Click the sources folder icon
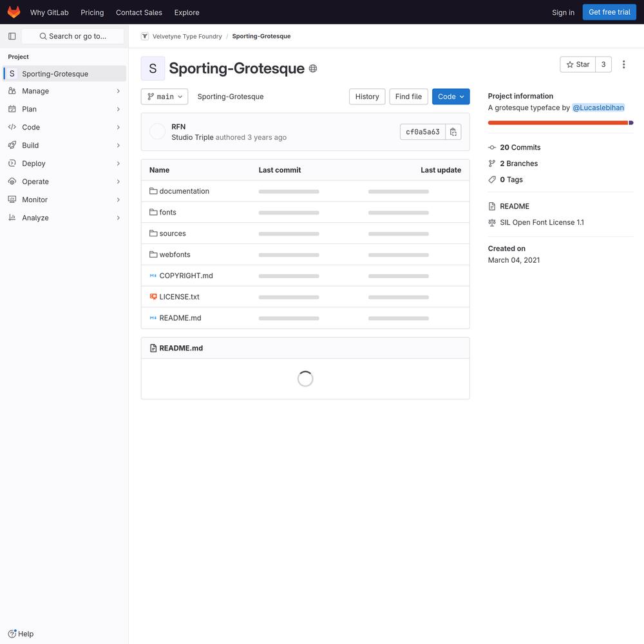Viewport: 644px width, 644px height. tap(153, 233)
